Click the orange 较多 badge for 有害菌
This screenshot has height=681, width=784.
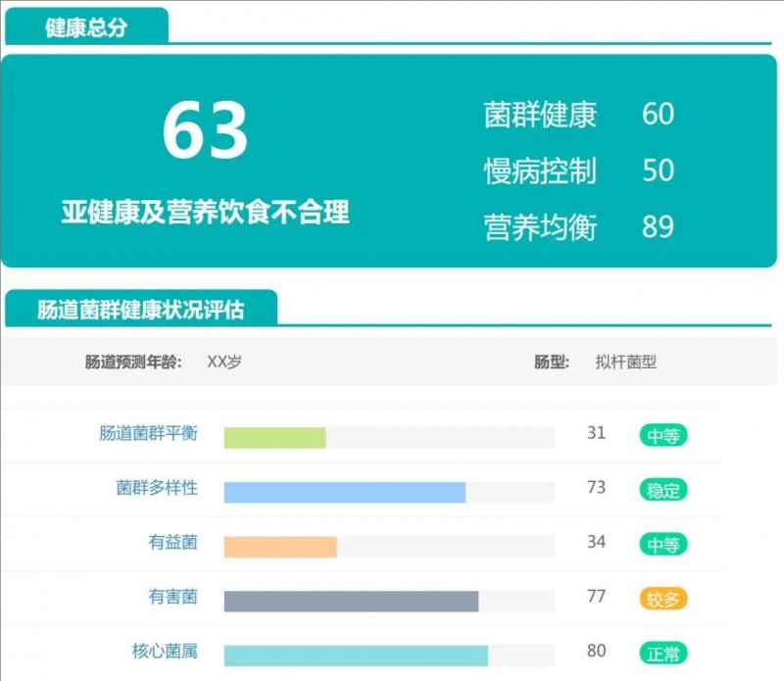tap(662, 599)
